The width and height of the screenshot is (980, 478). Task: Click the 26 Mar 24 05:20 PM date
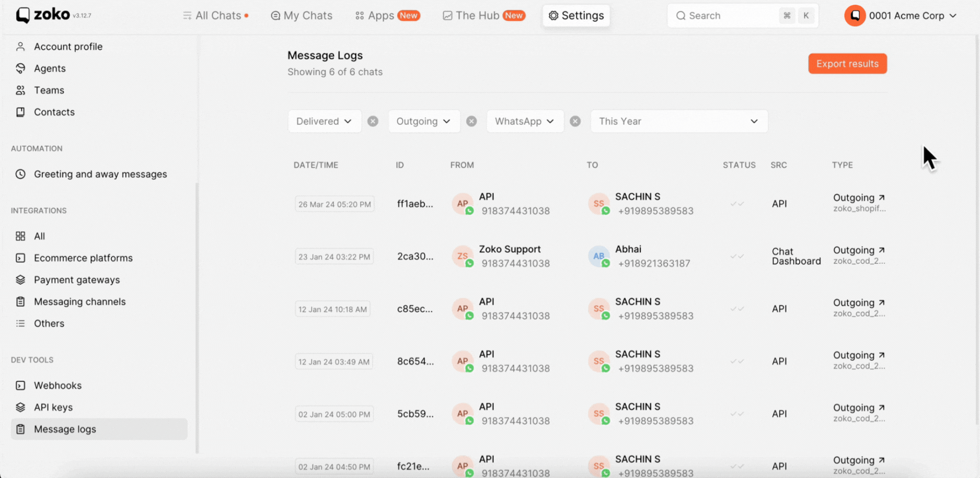[335, 204]
